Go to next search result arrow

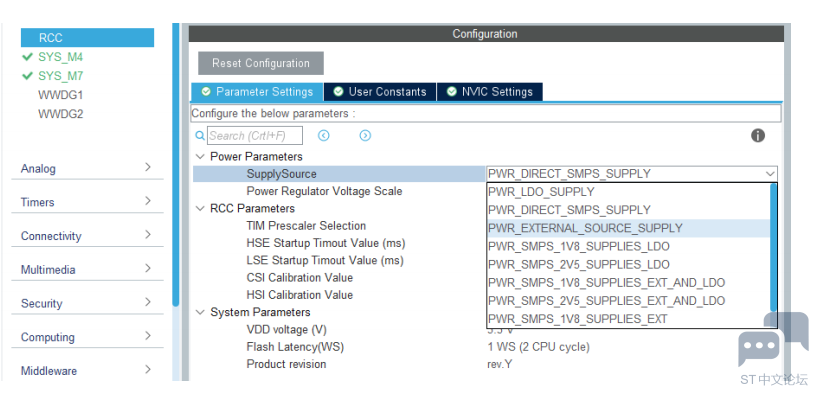tap(365, 135)
